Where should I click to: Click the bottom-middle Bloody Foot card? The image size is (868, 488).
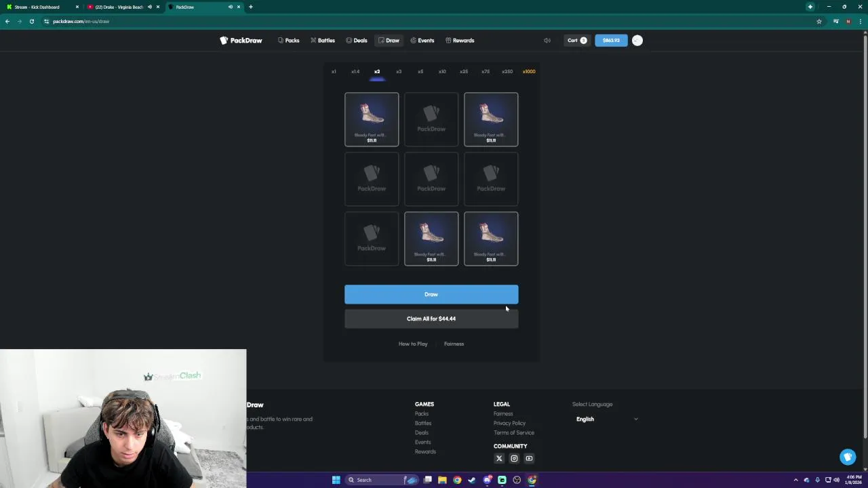tap(431, 239)
